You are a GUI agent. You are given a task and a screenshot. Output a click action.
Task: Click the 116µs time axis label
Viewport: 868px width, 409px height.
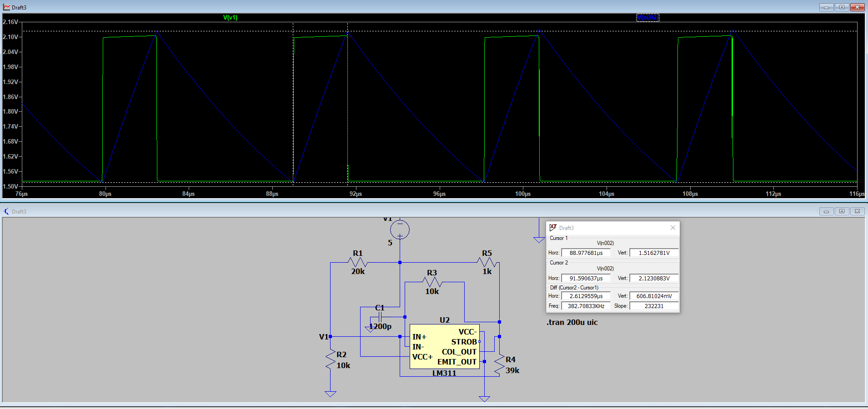857,194
